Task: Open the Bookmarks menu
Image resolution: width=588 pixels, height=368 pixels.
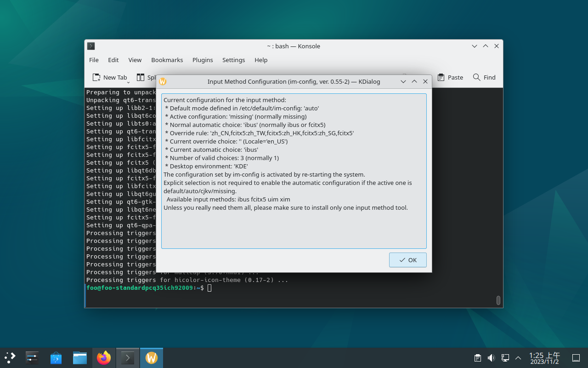Action: [x=167, y=60]
